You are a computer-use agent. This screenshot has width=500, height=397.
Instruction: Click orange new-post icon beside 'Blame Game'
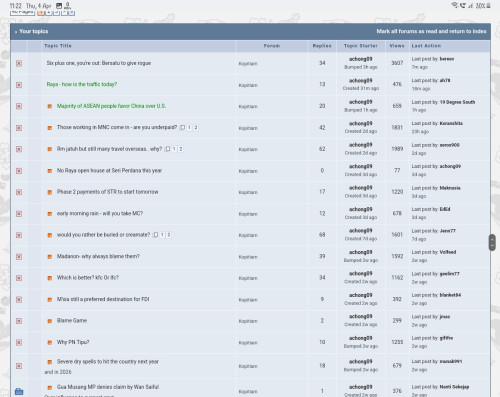[50, 321]
